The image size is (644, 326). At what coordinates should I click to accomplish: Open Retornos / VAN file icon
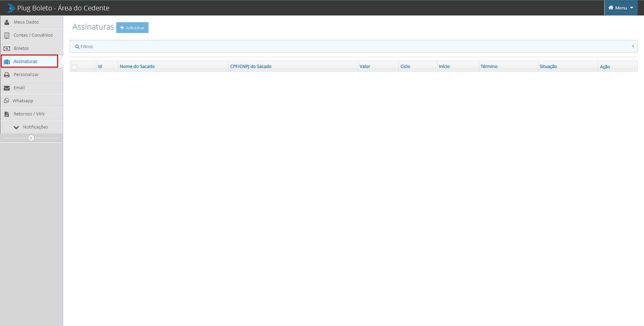[7, 114]
